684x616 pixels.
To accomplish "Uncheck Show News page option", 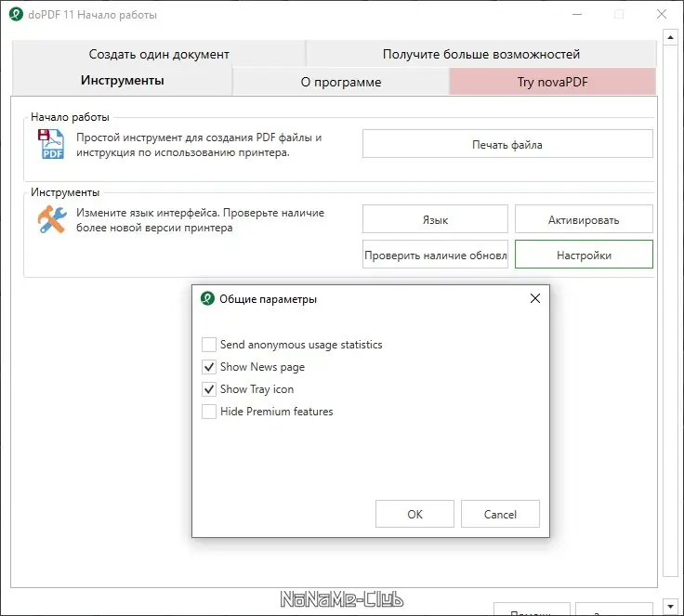I will coord(209,367).
